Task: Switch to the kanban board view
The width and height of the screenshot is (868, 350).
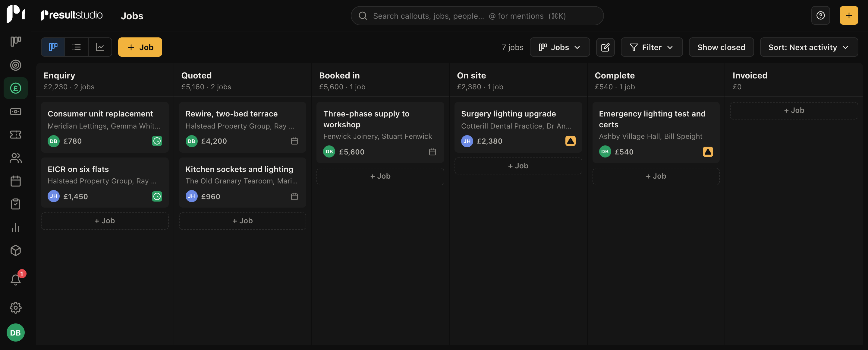Action: pyautogui.click(x=53, y=47)
